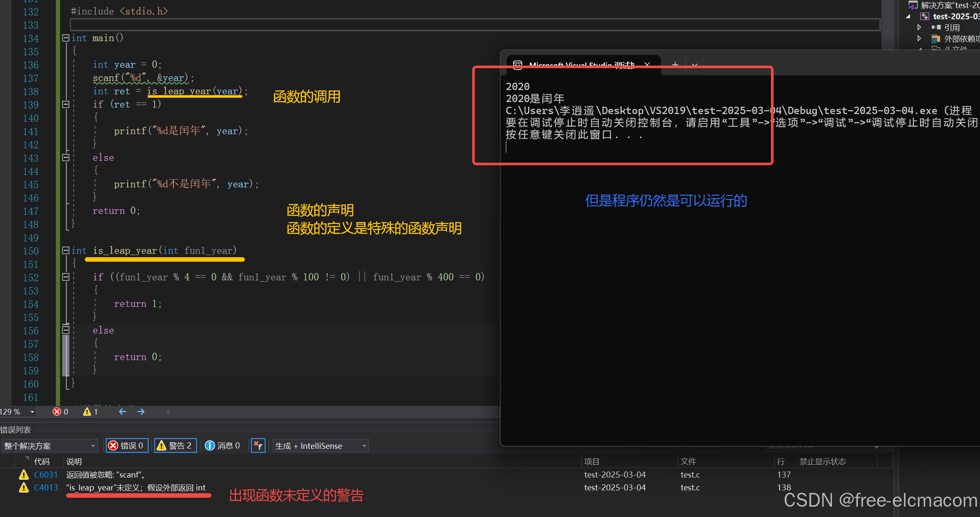Click the 外部依赖项 folder icon
Viewport: 980px width, 517px height.
click(x=936, y=39)
